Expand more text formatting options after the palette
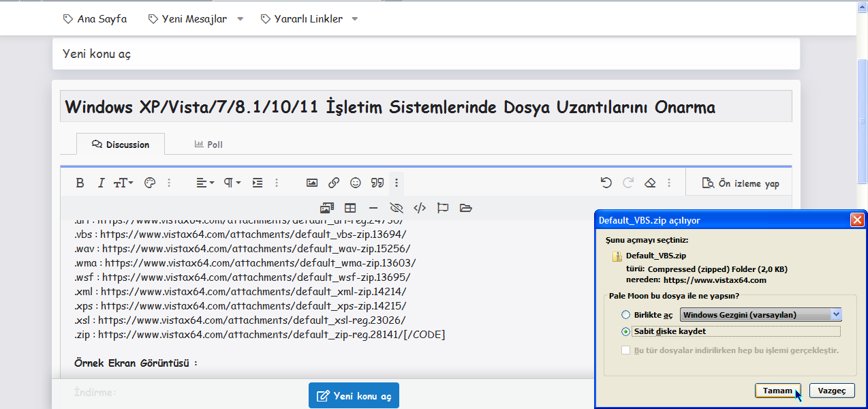Viewport: 868px width, 409px height. pyautogui.click(x=169, y=183)
